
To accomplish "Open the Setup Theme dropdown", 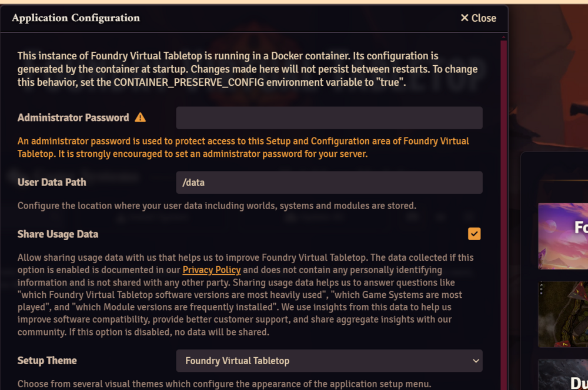I will [329, 361].
